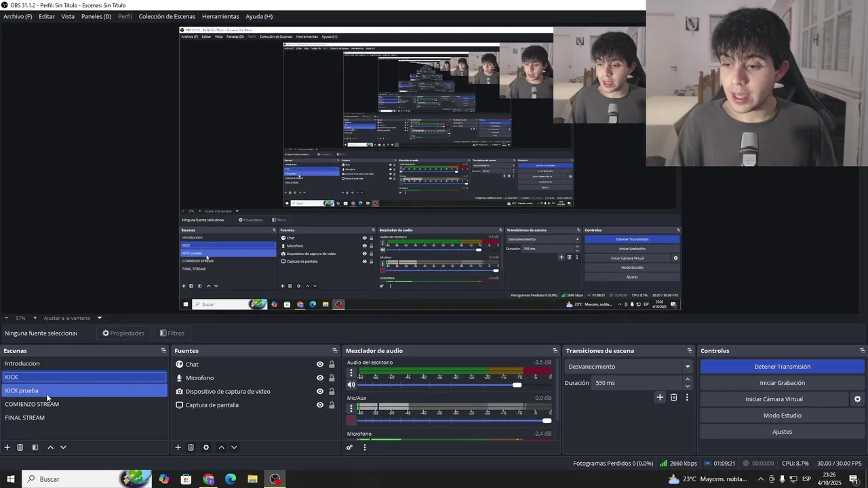The width and height of the screenshot is (868, 488).
Task: Open the Vista menu
Action: point(68,16)
